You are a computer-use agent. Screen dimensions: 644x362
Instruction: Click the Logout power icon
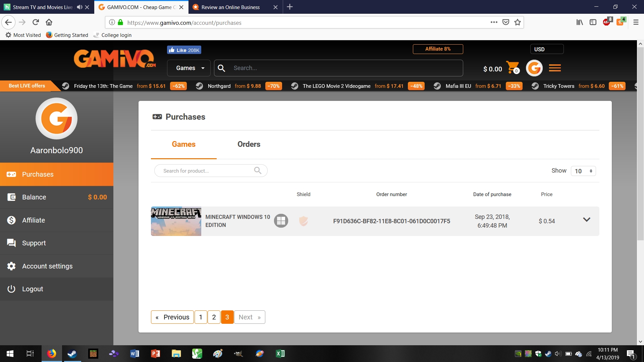[11, 289]
